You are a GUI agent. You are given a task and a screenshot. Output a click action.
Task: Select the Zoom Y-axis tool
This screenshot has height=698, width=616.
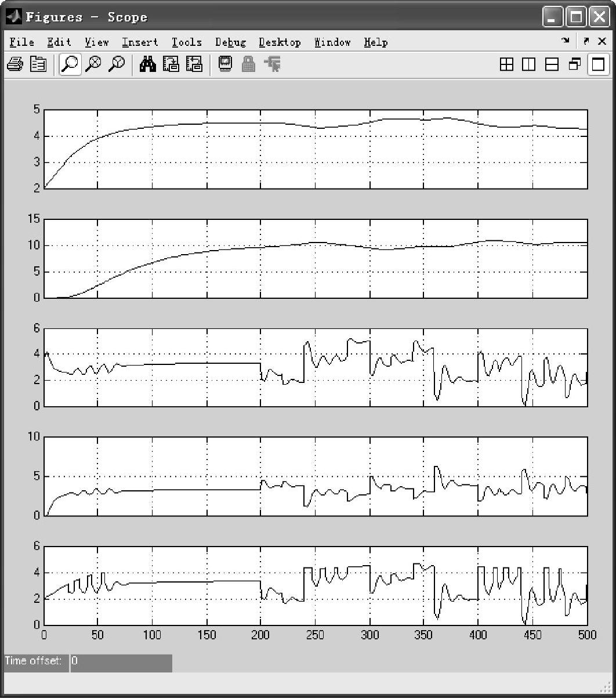click(117, 64)
